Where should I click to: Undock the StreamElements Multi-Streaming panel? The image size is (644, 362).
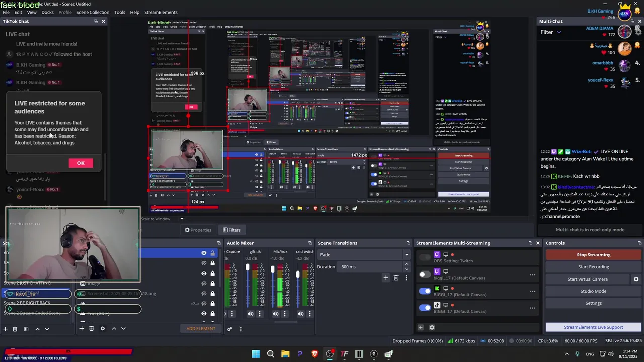pos(530,243)
